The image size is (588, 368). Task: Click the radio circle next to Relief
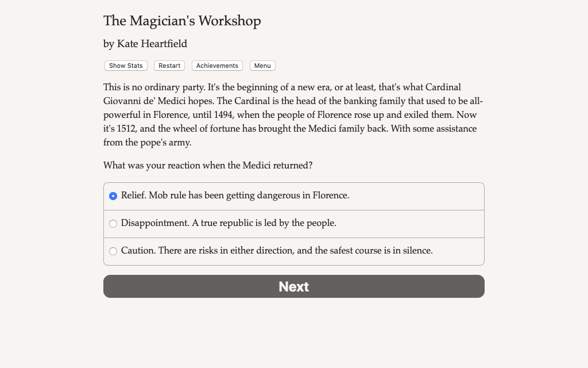(x=113, y=195)
